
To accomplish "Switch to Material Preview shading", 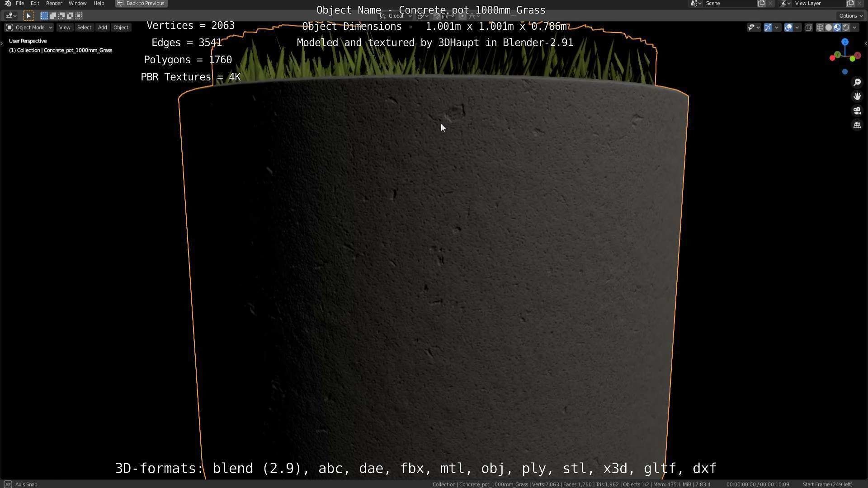I will [837, 28].
